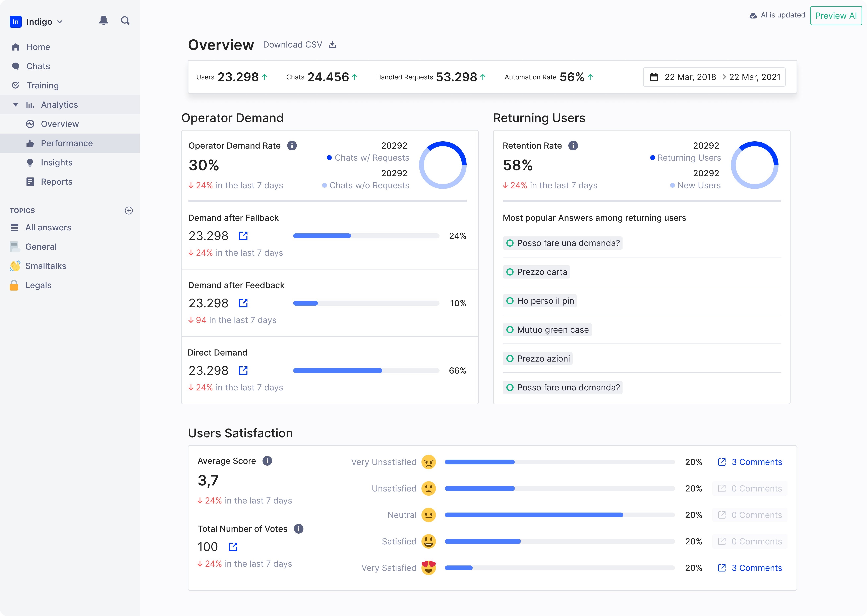
Task: Open the Smalltalks topic
Action: pyautogui.click(x=46, y=266)
